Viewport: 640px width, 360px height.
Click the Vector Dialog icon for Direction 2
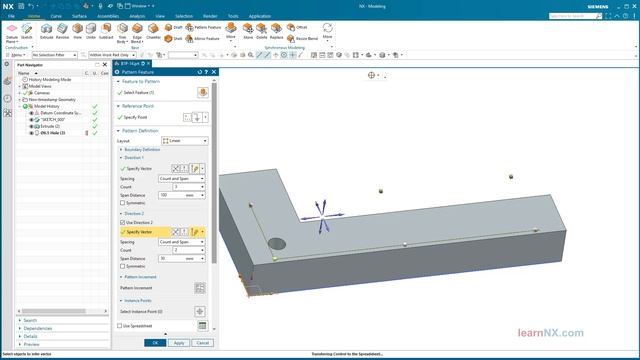click(x=184, y=232)
